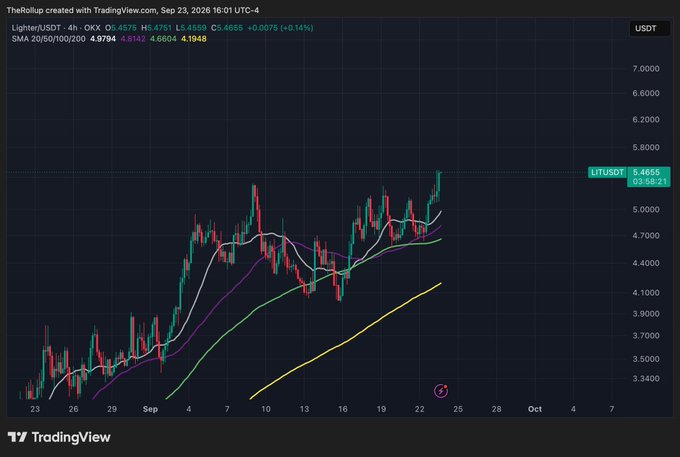Click the purple lightning event icon
Viewport: 680px width, 457px height.
point(441,391)
